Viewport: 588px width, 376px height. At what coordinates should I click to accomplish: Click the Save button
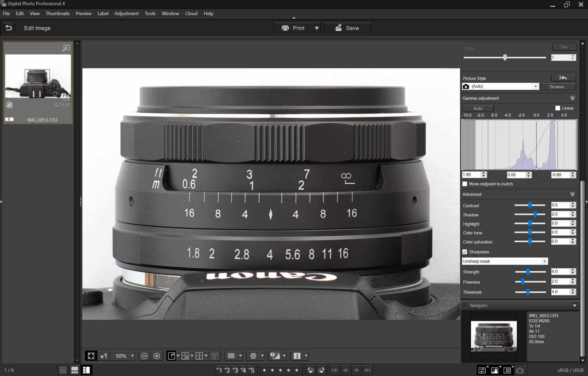347,28
